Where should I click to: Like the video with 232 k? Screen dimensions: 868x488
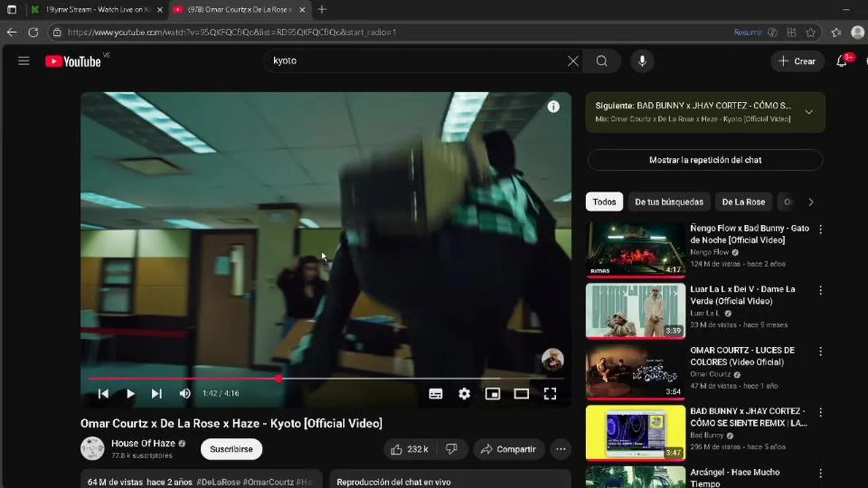pos(410,449)
